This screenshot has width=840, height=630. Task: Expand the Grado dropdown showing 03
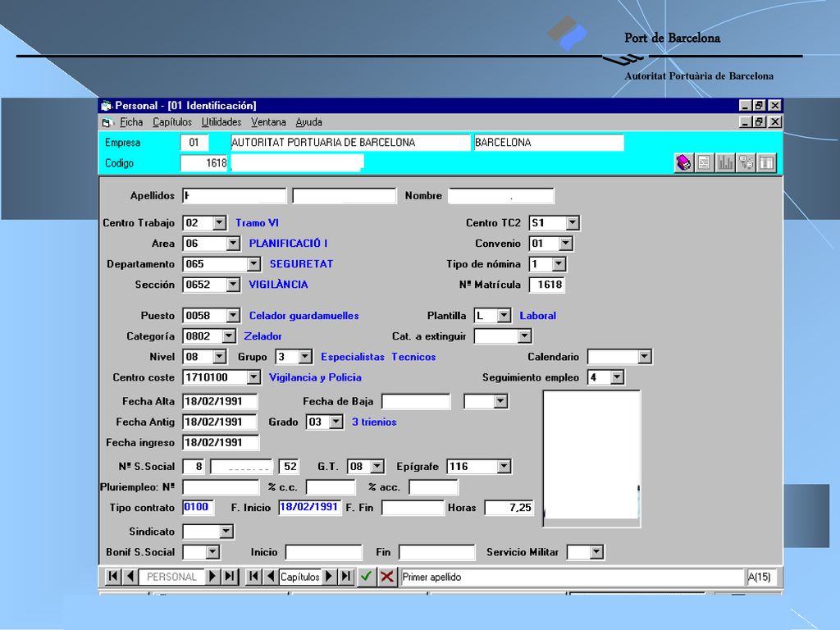click(336, 422)
